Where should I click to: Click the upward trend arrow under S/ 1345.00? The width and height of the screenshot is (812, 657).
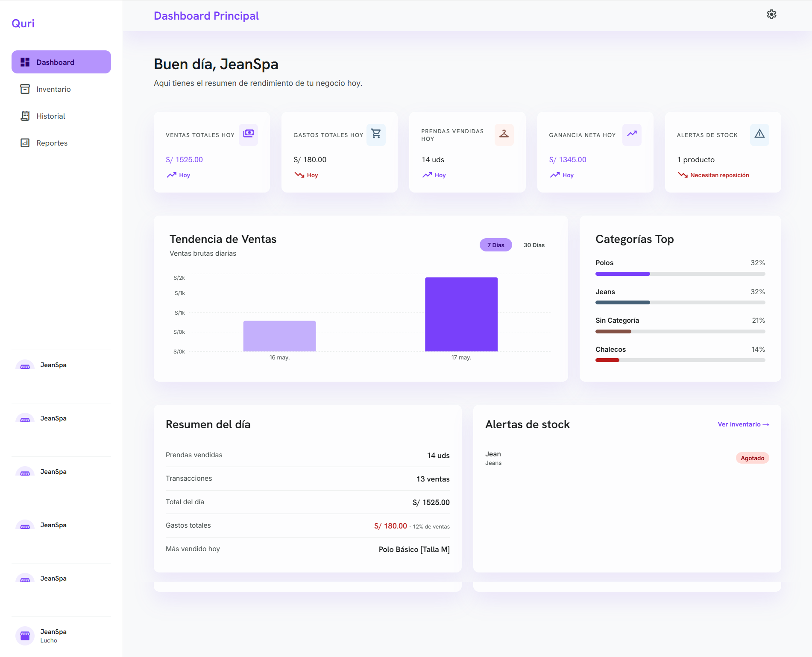pos(555,175)
